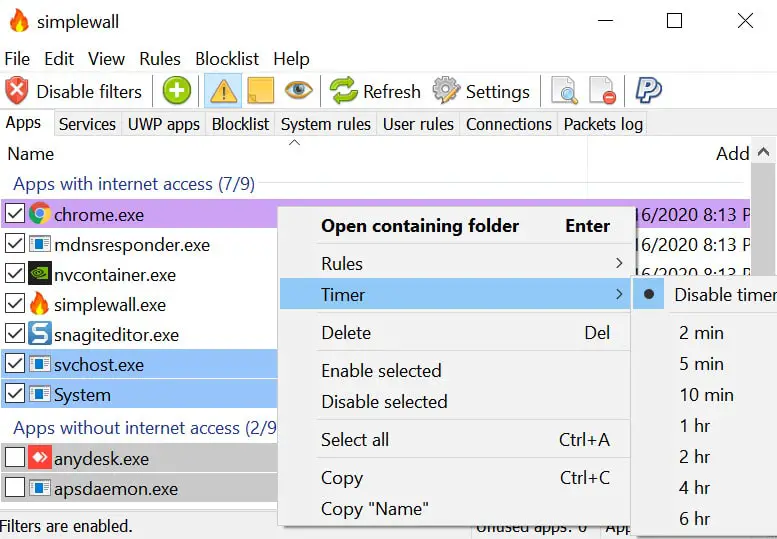Choose Select all in context menu
This screenshot has width=777, height=539.
pos(455,439)
